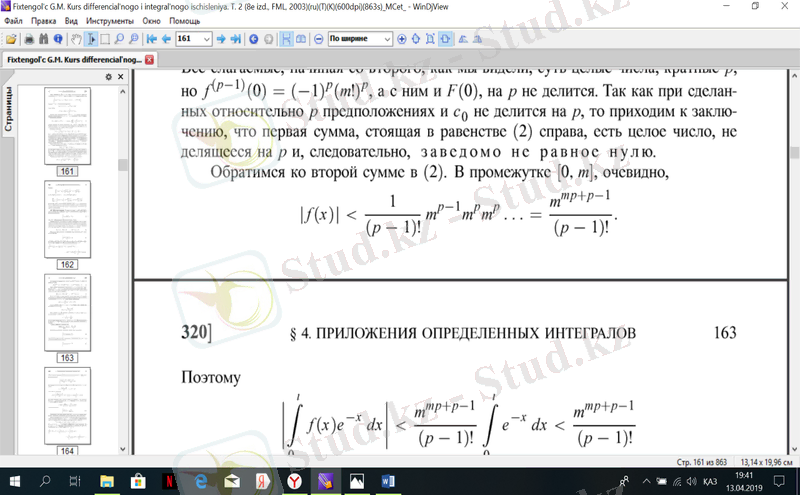Image resolution: width=800 pixels, height=495 pixels.
Task: Select the magnifying glass zoom tool
Action: (x=119, y=39)
